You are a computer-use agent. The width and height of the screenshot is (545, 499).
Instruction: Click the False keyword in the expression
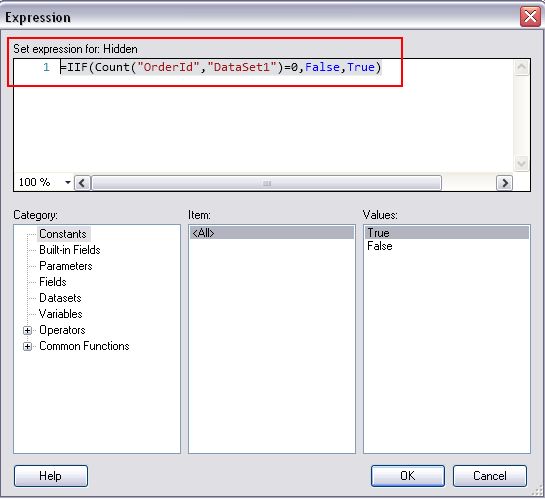point(322,67)
